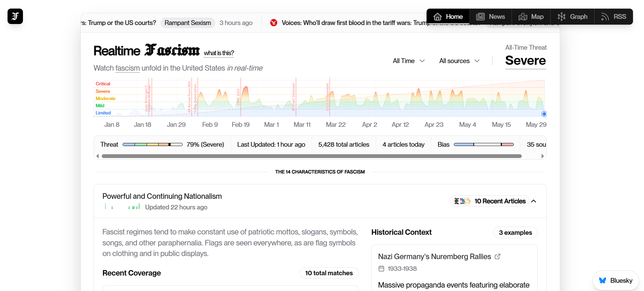Click the 'Recent Coverage' heading

click(x=132, y=273)
